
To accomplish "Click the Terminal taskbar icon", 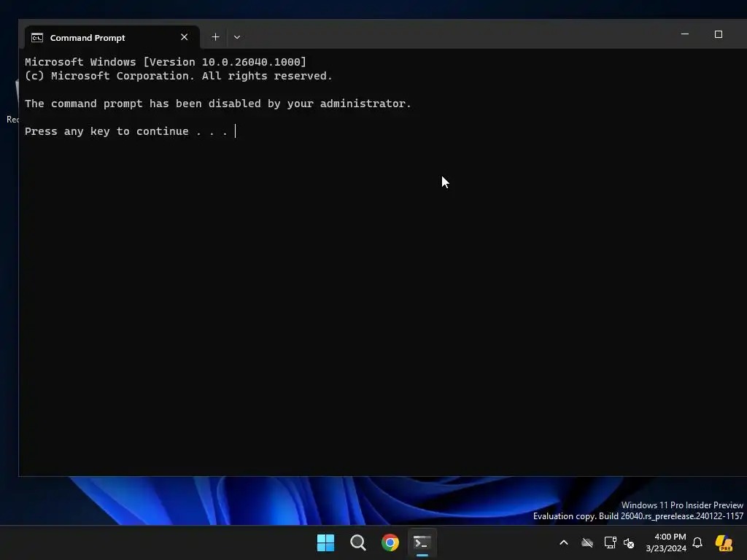I will pos(422,542).
